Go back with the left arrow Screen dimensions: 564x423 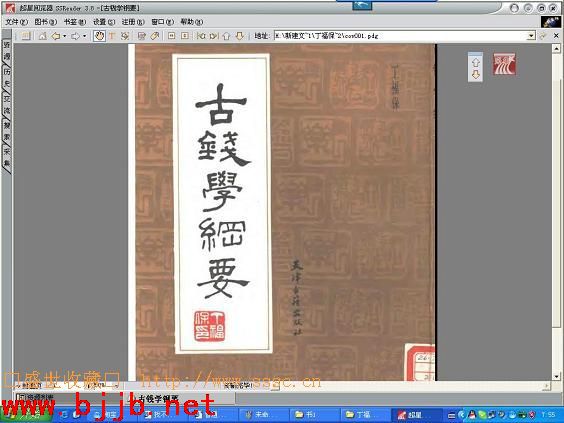[x=56, y=36]
